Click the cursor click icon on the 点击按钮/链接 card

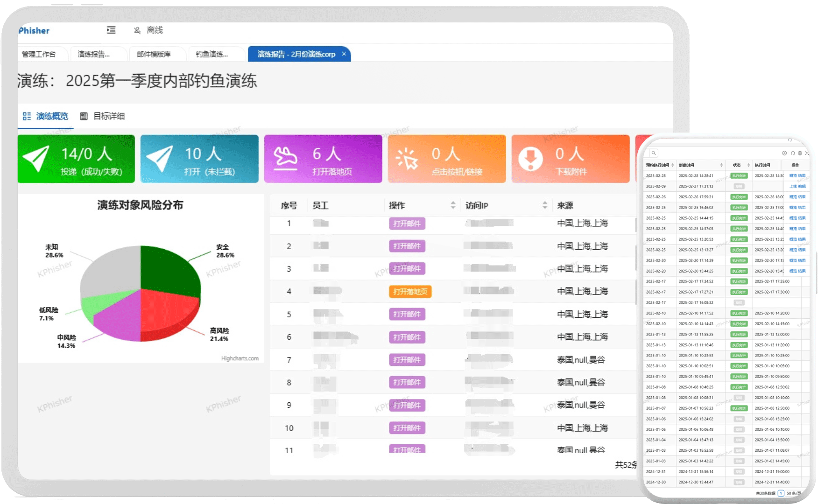pyautogui.click(x=407, y=159)
